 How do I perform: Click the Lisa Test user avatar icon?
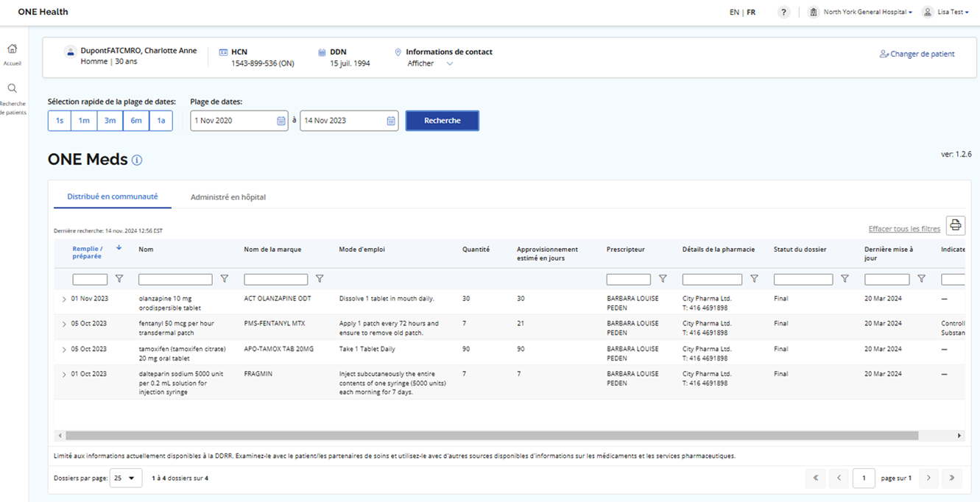[928, 13]
